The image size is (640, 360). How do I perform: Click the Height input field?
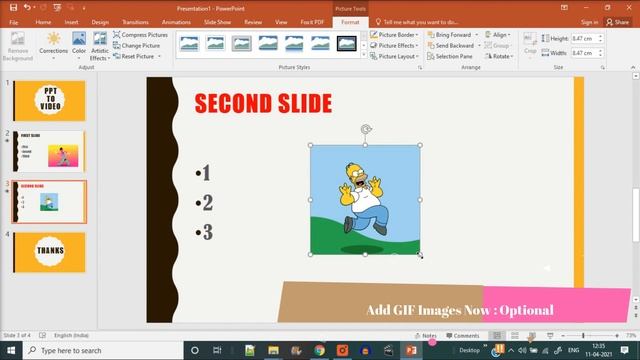tap(584, 38)
